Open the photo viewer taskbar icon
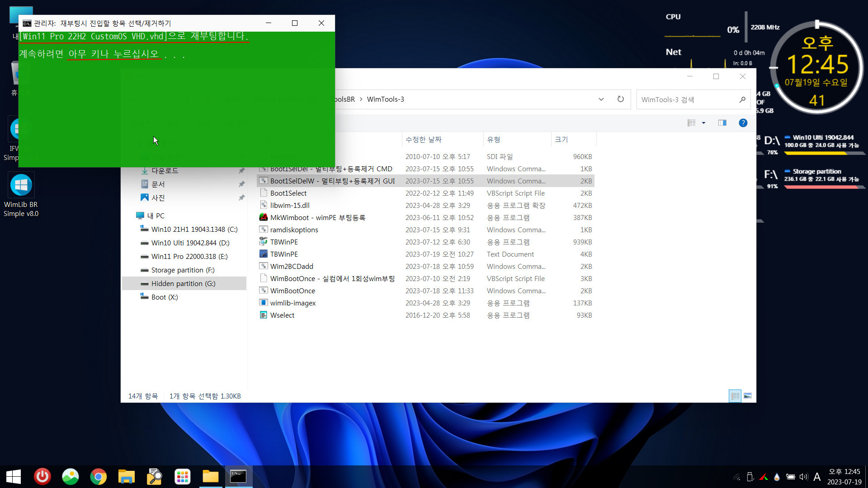This screenshot has height=488, width=868. click(x=71, y=477)
